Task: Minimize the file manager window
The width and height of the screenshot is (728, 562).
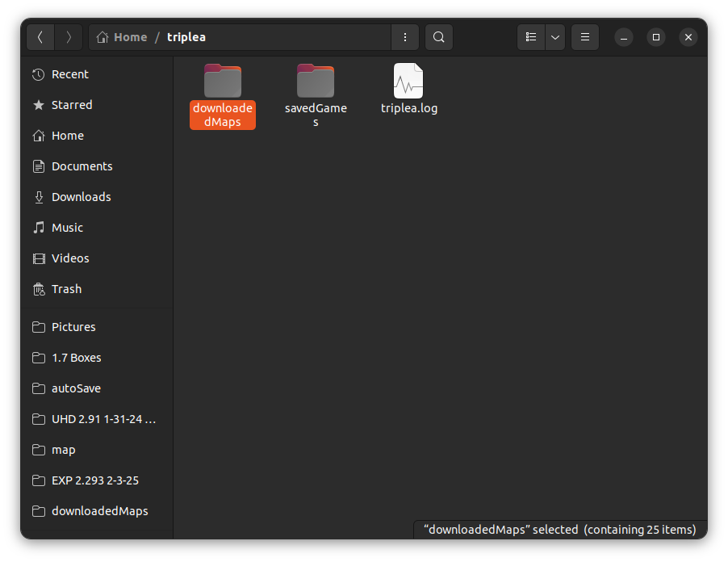Action: pyautogui.click(x=624, y=37)
